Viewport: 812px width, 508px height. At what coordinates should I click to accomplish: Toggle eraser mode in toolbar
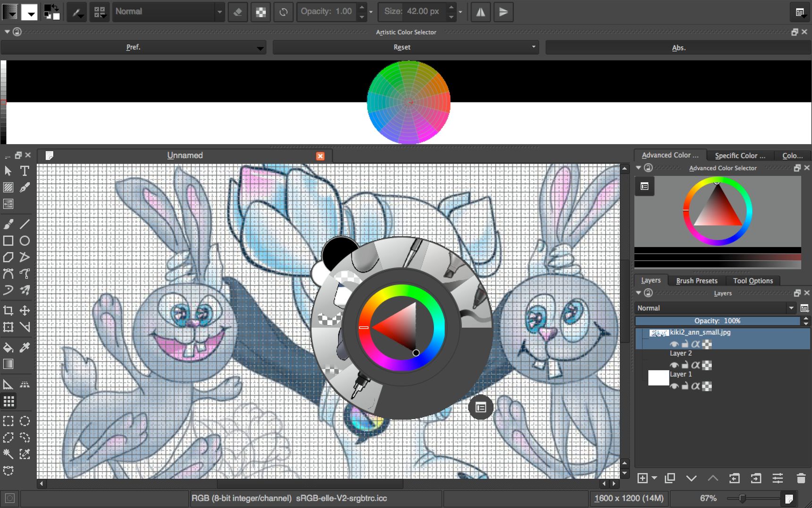[238, 12]
